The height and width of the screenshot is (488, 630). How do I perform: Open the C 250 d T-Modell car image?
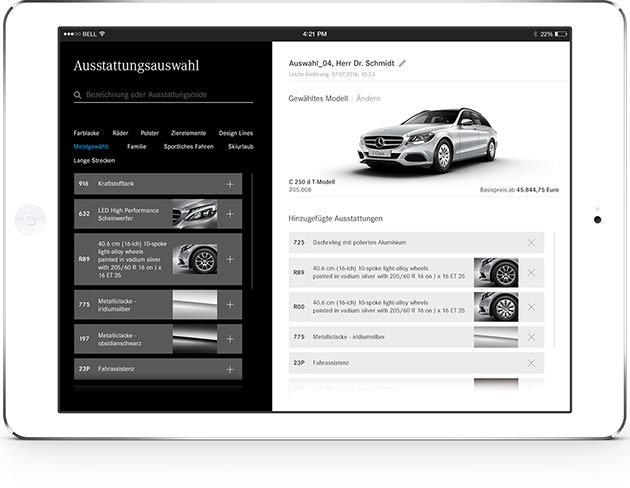click(x=428, y=139)
